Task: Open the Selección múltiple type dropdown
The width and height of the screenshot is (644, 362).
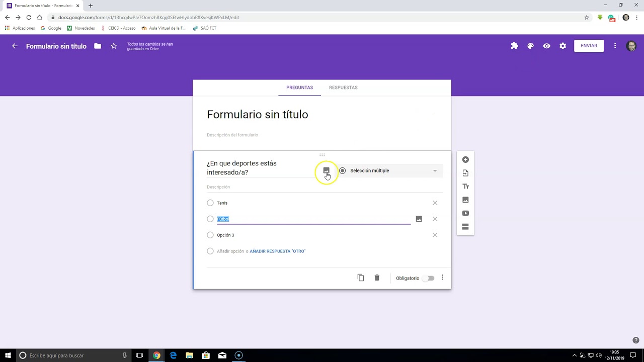Action: pyautogui.click(x=389, y=170)
